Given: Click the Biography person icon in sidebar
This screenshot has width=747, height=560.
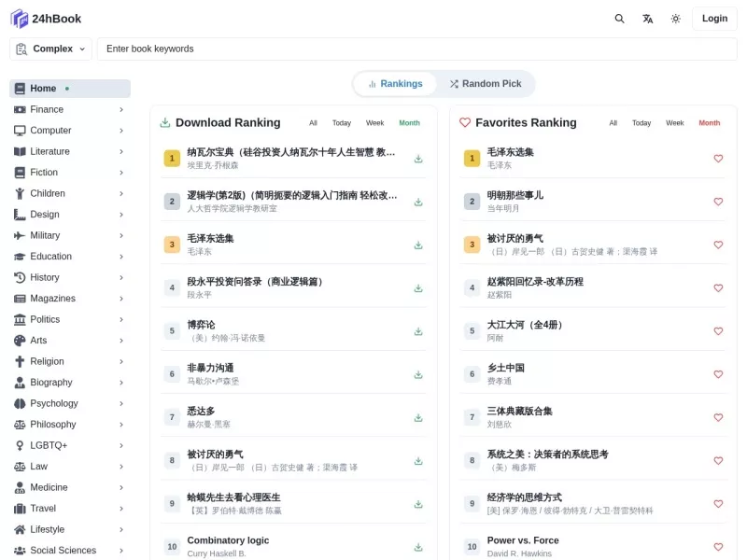Looking at the screenshot, I should pyautogui.click(x=20, y=383).
